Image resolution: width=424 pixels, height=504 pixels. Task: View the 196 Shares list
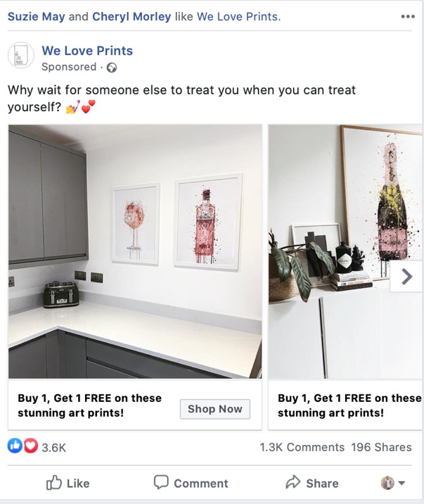click(381, 447)
